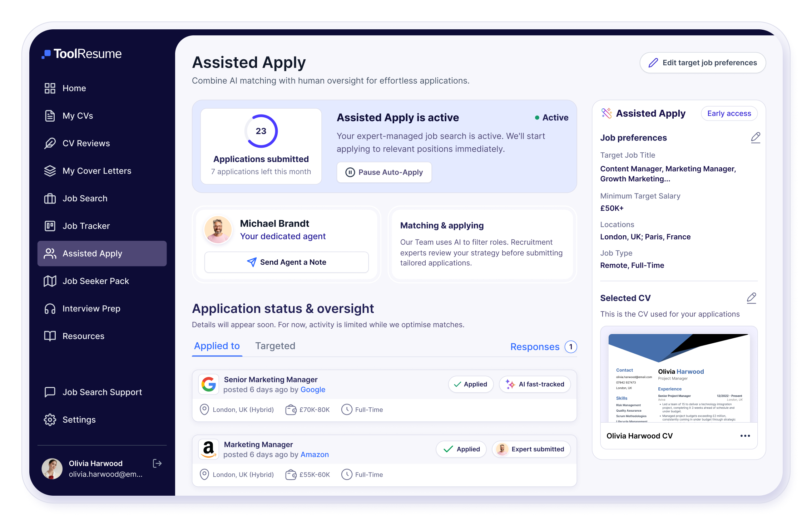
Task: Open Settings from the sidebar gear icon
Action: [x=50, y=419]
